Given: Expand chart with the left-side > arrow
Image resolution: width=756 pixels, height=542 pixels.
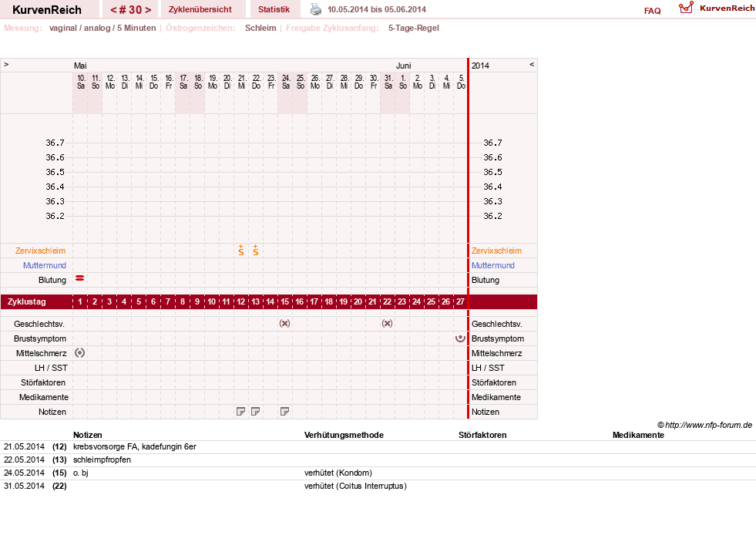Looking at the screenshot, I should coord(6,64).
